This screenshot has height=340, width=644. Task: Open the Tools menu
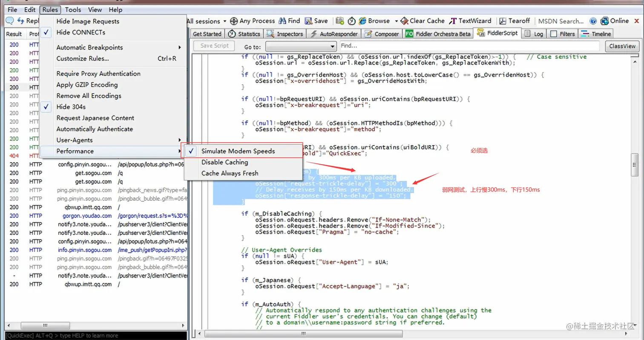[x=73, y=9]
